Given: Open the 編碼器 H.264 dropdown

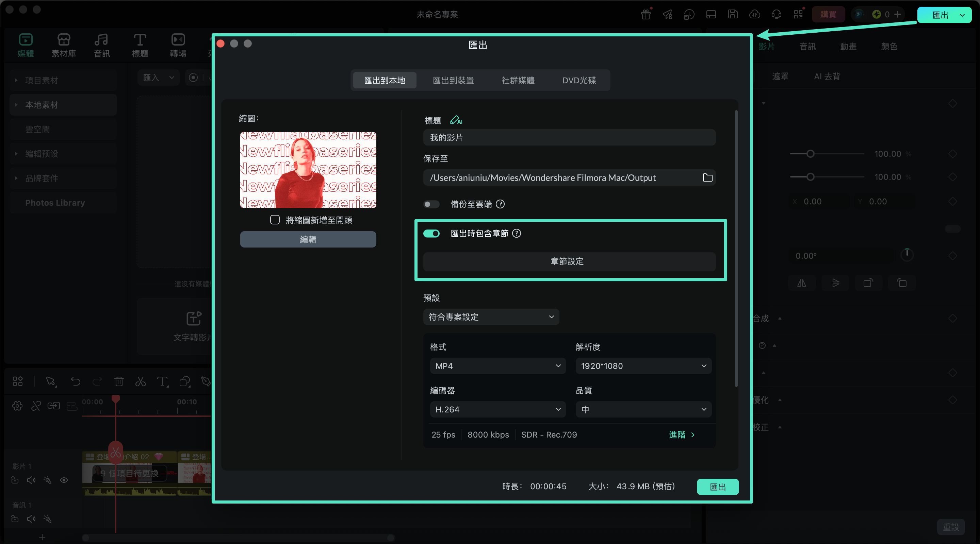Looking at the screenshot, I should pyautogui.click(x=498, y=409).
